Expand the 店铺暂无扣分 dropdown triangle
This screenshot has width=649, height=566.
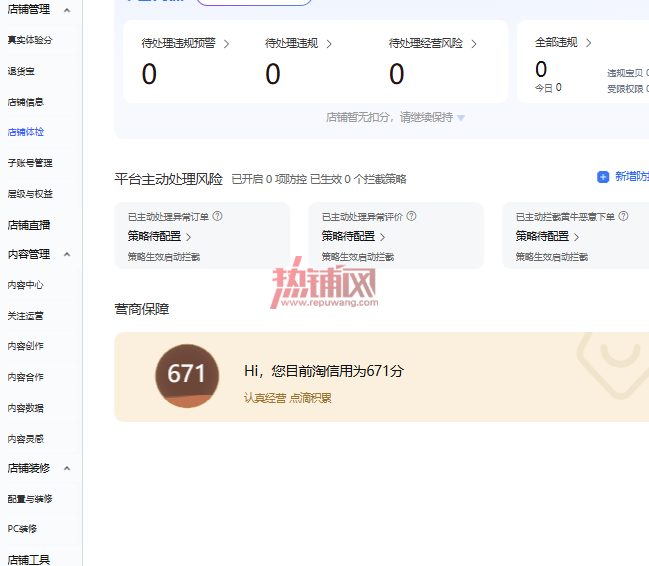[x=461, y=118]
